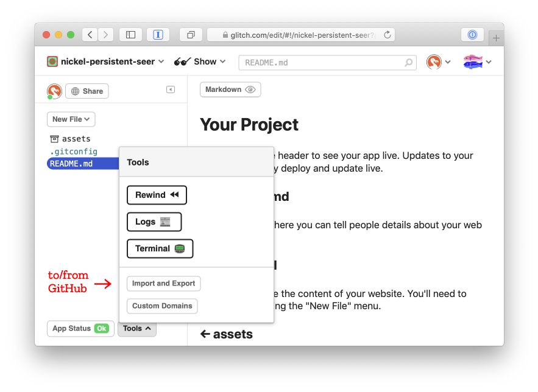Screen dimensions: 538x392
Task: Choose Import and Export in Tools
Action: pyautogui.click(x=164, y=284)
